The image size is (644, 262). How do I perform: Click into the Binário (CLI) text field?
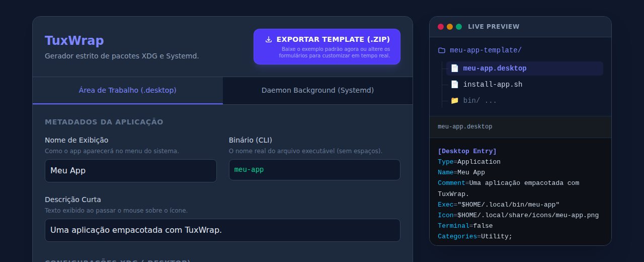314,170
